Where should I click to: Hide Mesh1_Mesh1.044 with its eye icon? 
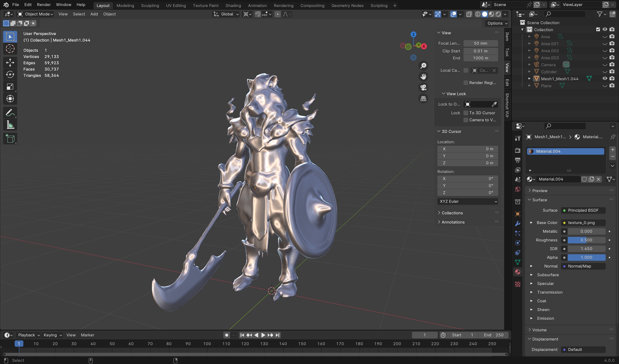(x=605, y=79)
